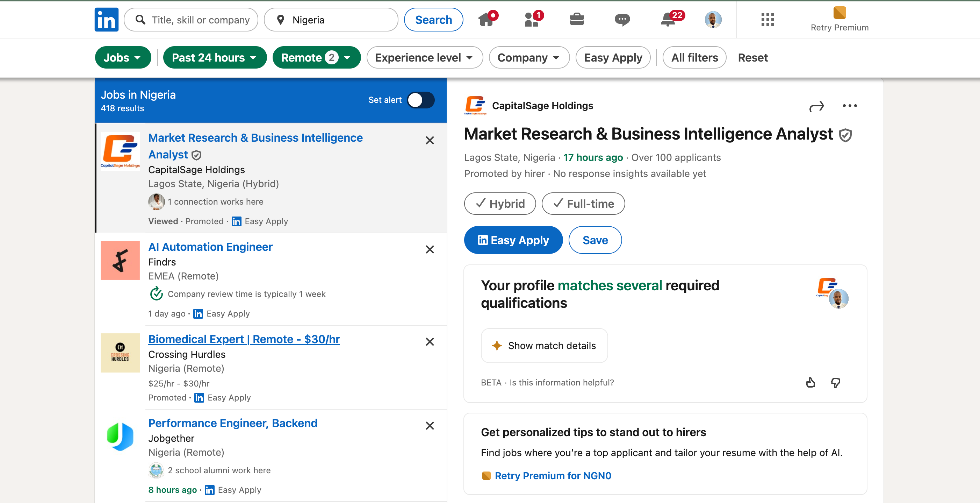Open the All filters panel

(x=694, y=57)
